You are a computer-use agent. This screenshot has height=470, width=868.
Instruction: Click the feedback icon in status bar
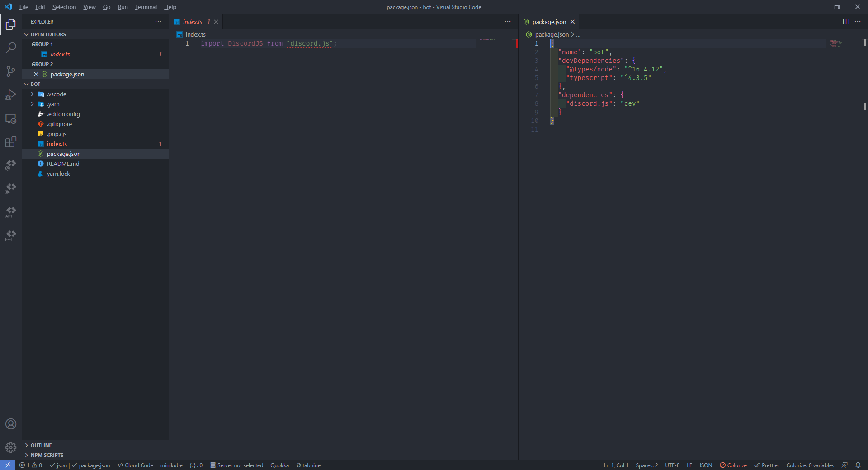844,465
